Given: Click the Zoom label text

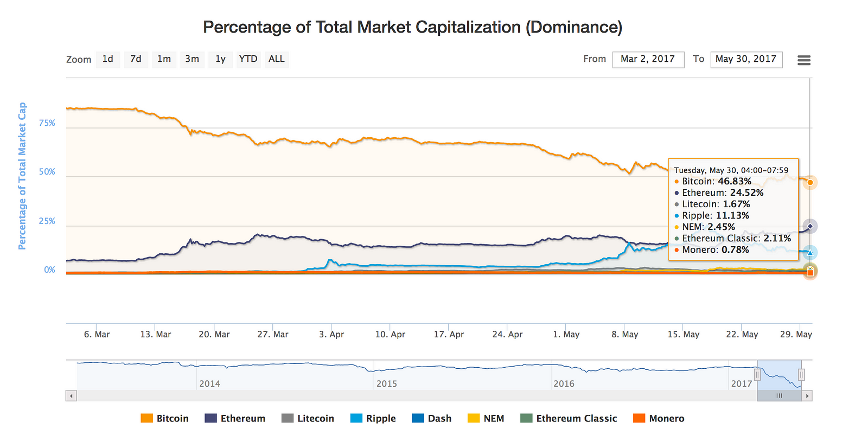Looking at the screenshot, I should pyautogui.click(x=79, y=60).
